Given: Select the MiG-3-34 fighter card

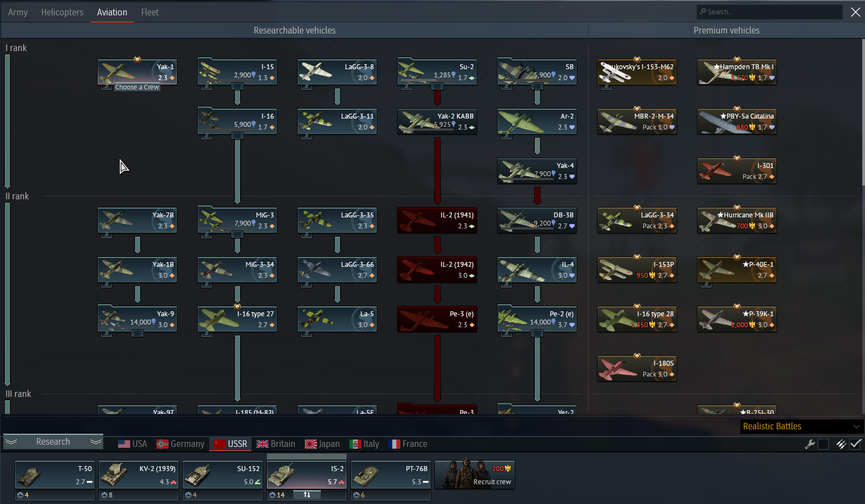Looking at the screenshot, I should tap(237, 270).
